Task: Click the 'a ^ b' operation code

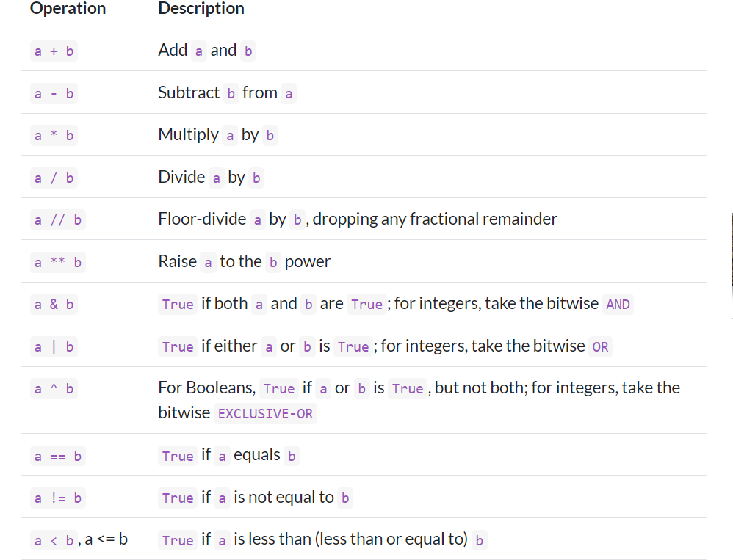Action: coord(54,389)
